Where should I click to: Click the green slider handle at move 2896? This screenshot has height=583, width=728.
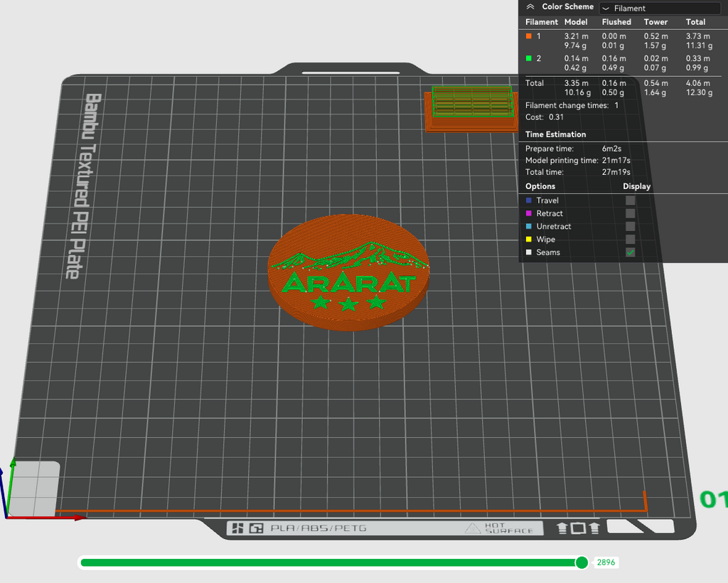582,562
